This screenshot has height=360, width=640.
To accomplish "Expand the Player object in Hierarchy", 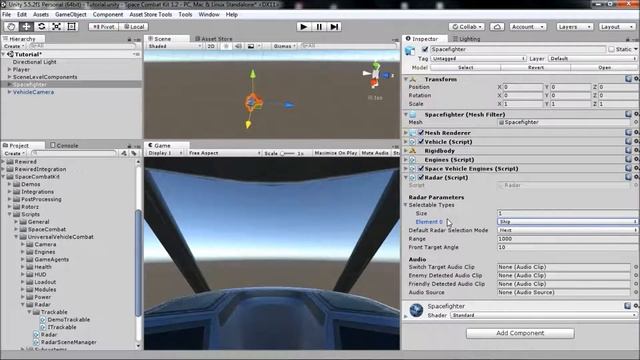I will pos(9,69).
